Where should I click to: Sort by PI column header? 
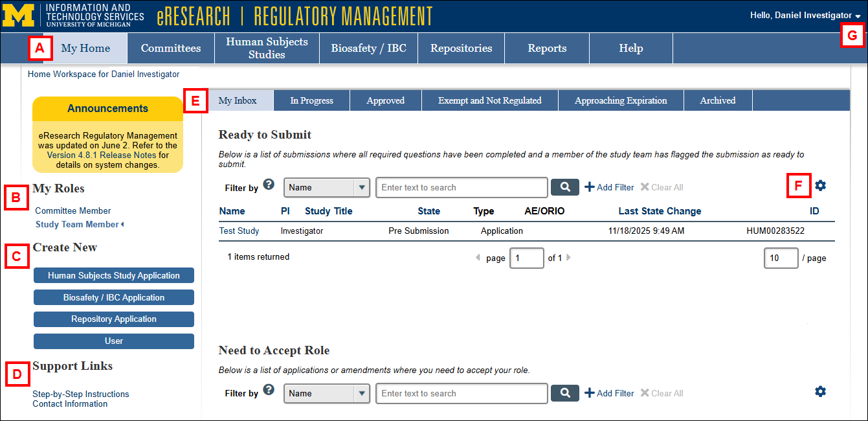click(x=285, y=210)
